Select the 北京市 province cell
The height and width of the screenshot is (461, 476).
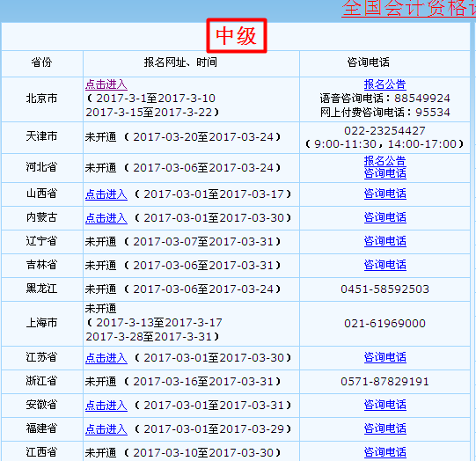click(41, 99)
